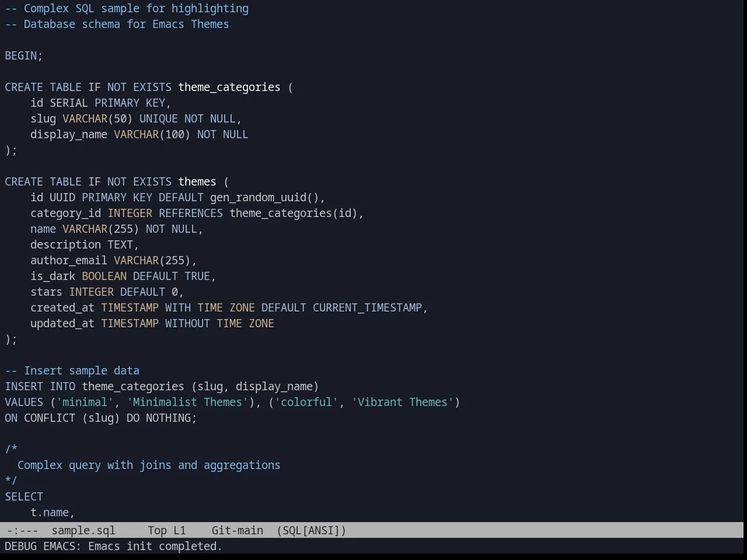Click the 'Minimalist Themes' string literal
747x560 pixels.
point(188,402)
